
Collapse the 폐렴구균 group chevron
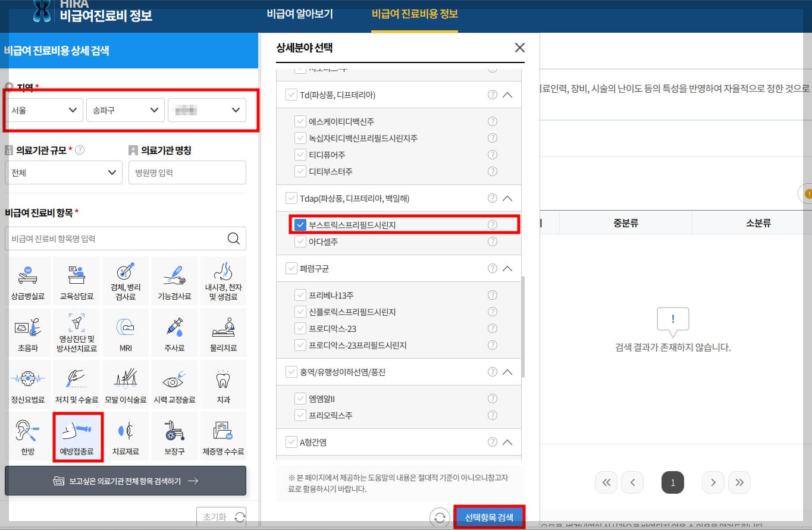tap(507, 268)
